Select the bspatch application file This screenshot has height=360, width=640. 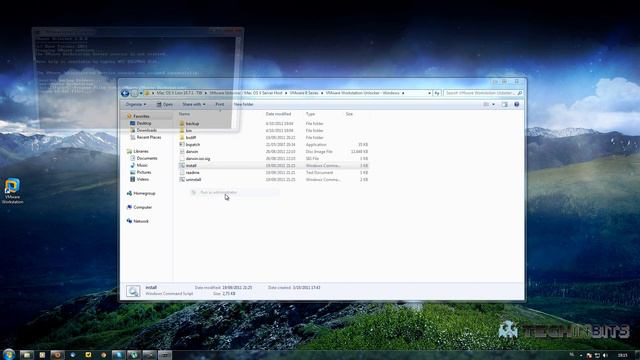click(193, 144)
